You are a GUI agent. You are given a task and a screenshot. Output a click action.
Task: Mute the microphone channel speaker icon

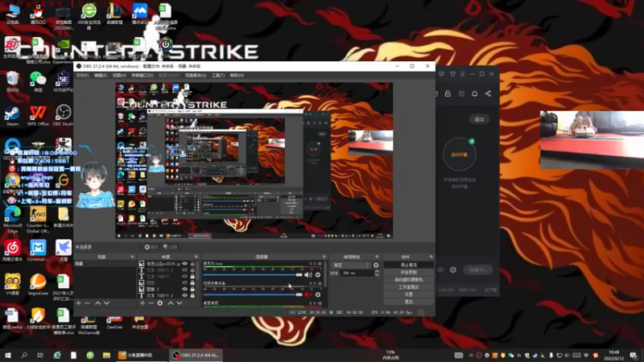tap(308, 275)
